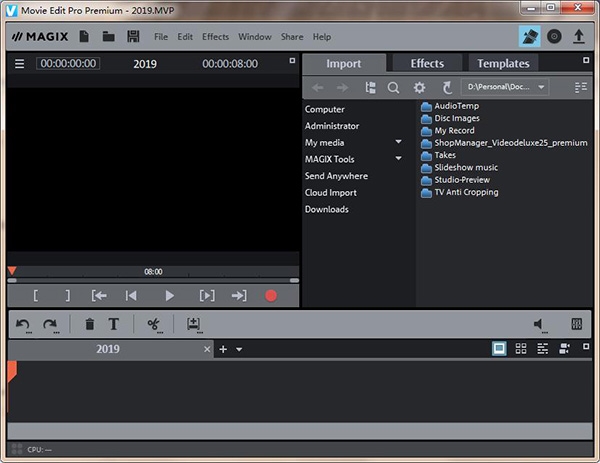Click the export upload arrow icon
This screenshot has height=463, width=600.
click(579, 37)
